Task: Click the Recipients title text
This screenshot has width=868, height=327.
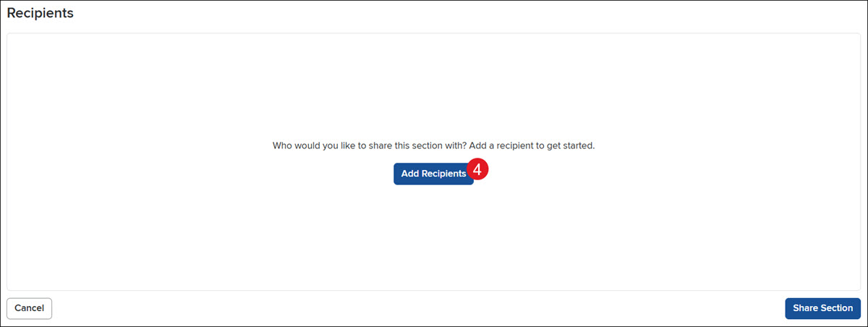Action: coord(41,13)
